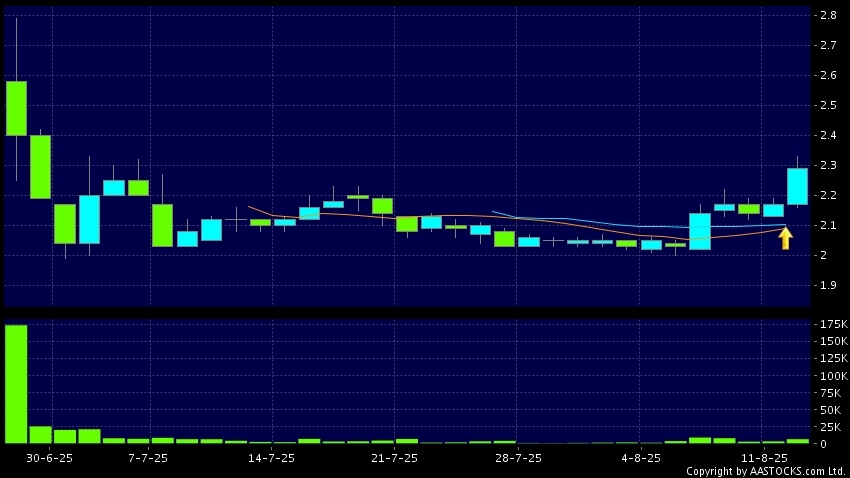Image resolution: width=850 pixels, height=478 pixels.
Task: Pick the 14-7-25 date label
Action: (x=271, y=458)
